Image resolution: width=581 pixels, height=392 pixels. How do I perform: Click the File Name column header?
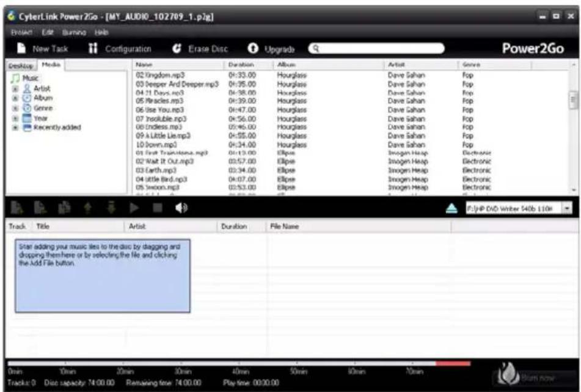click(359, 227)
